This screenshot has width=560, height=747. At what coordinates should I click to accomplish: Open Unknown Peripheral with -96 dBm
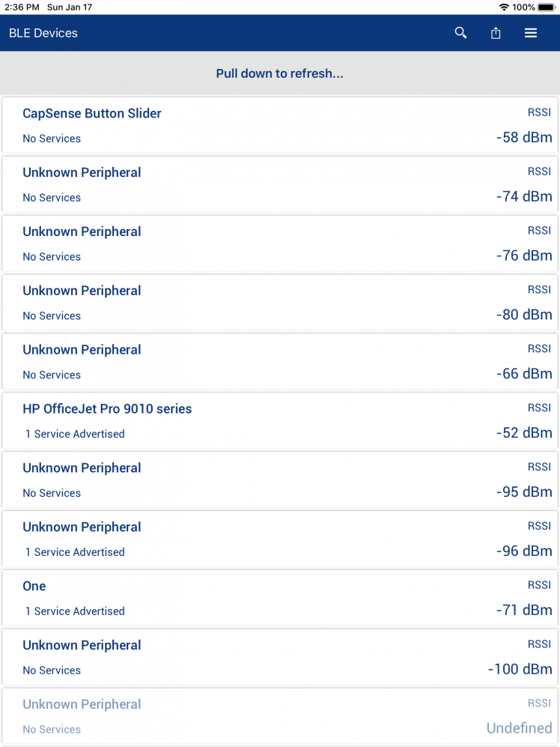pos(280,539)
